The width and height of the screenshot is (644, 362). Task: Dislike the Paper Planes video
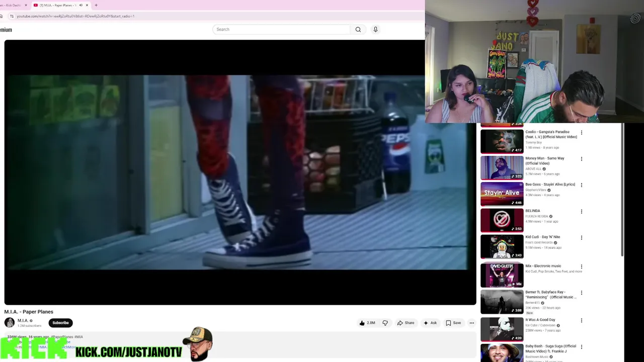[x=385, y=323]
